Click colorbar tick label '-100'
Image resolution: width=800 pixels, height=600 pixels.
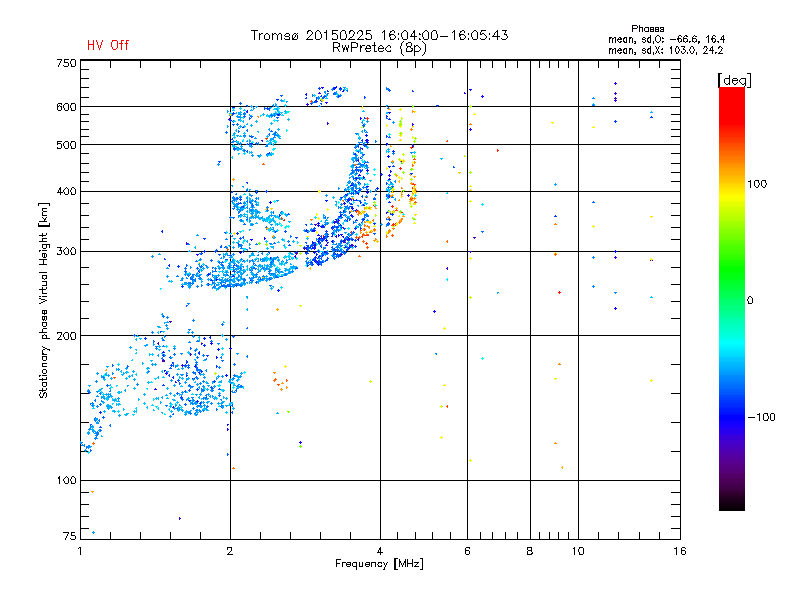(761, 417)
